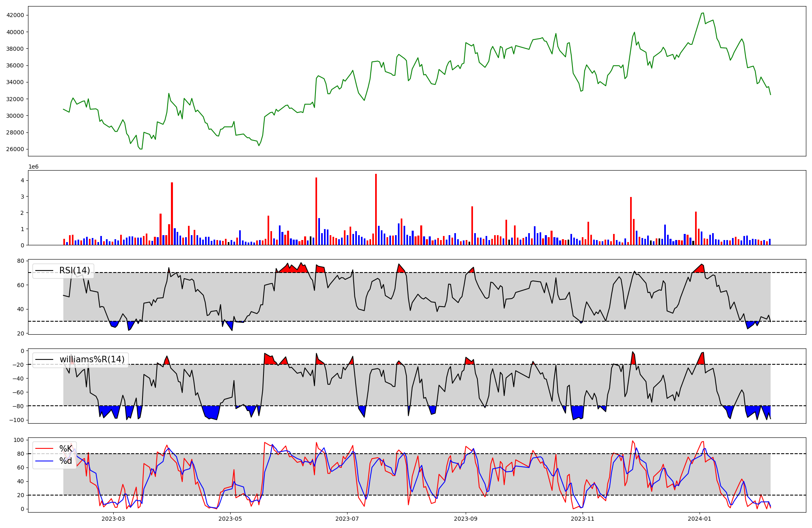The image size is (812, 528).
Task: Select the 2024-01 date axis label
Action: click(x=700, y=519)
